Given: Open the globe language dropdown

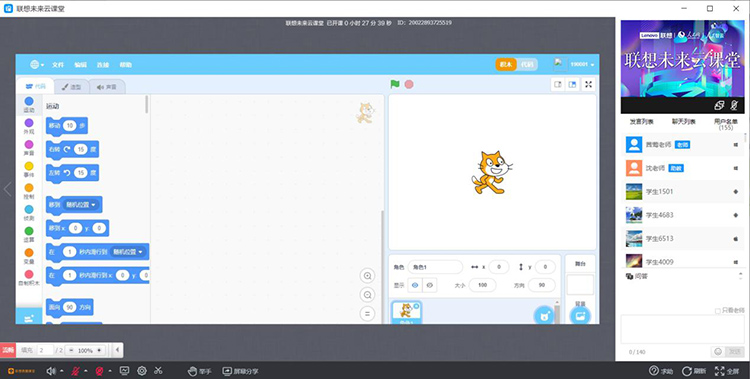Looking at the screenshot, I should pyautogui.click(x=37, y=65).
